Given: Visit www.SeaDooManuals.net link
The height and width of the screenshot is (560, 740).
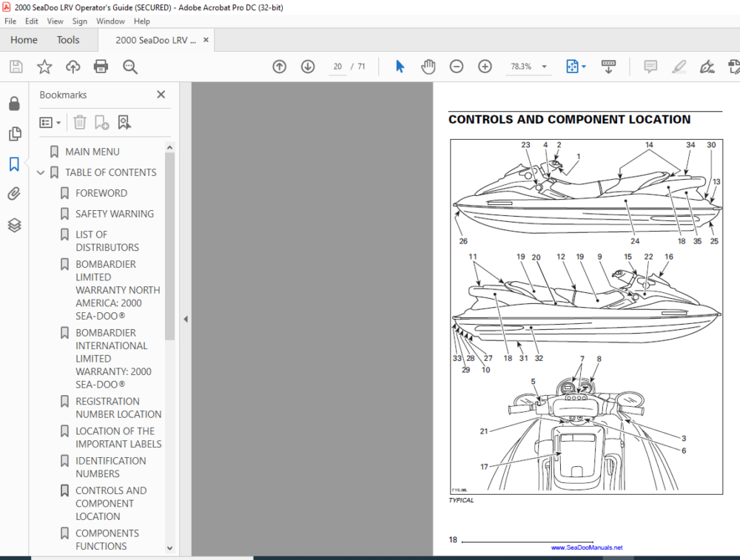Looking at the screenshot, I should coord(587,547).
